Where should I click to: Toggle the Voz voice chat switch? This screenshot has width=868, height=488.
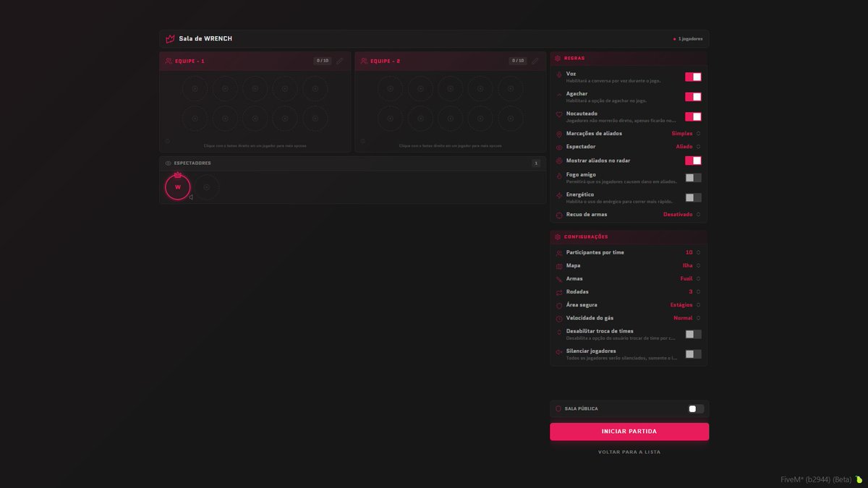click(693, 77)
